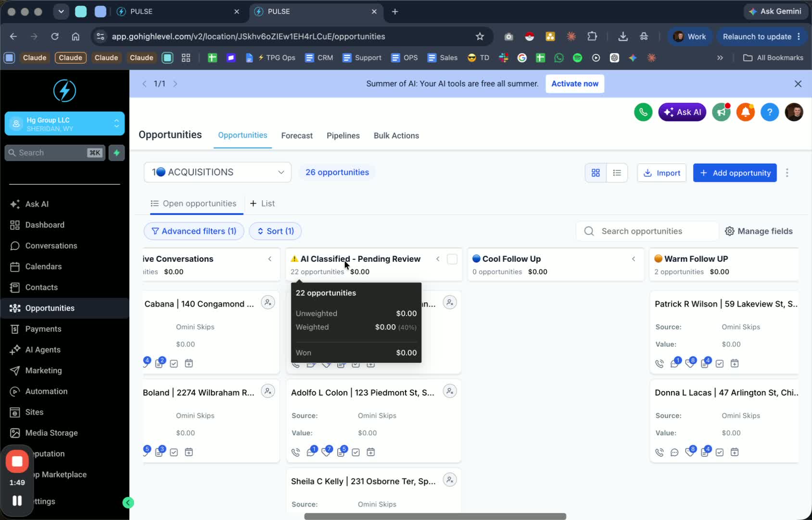Open Ask Gemini in Chrome
Image resolution: width=812 pixels, height=520 pixels.
[x=775, y=11]
